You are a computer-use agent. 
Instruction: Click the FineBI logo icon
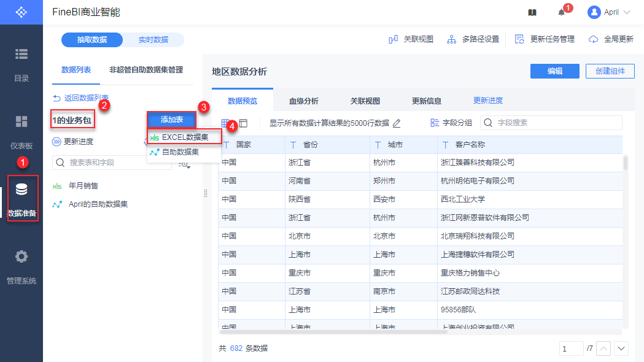(21, 12)
